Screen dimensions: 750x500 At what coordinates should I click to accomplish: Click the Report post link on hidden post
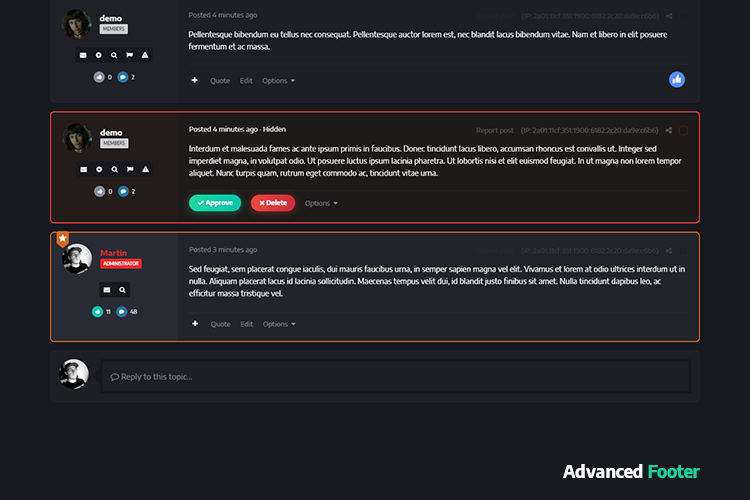point(495,131)
